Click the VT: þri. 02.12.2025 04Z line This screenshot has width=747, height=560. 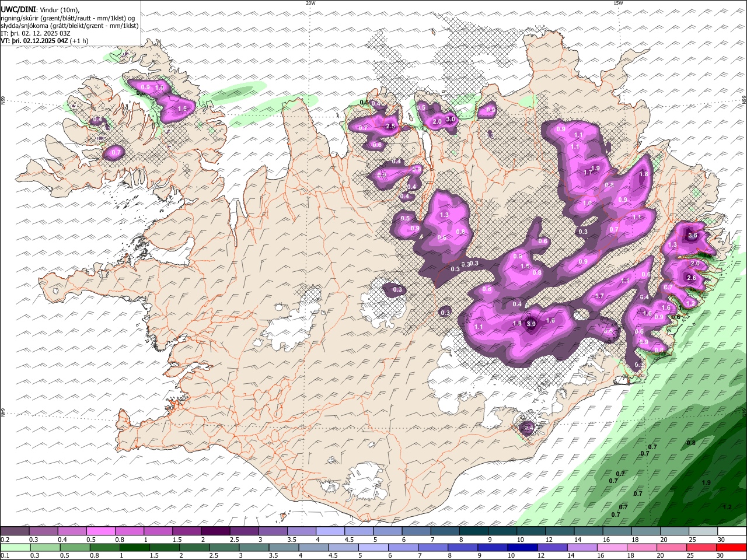[45, 41]
